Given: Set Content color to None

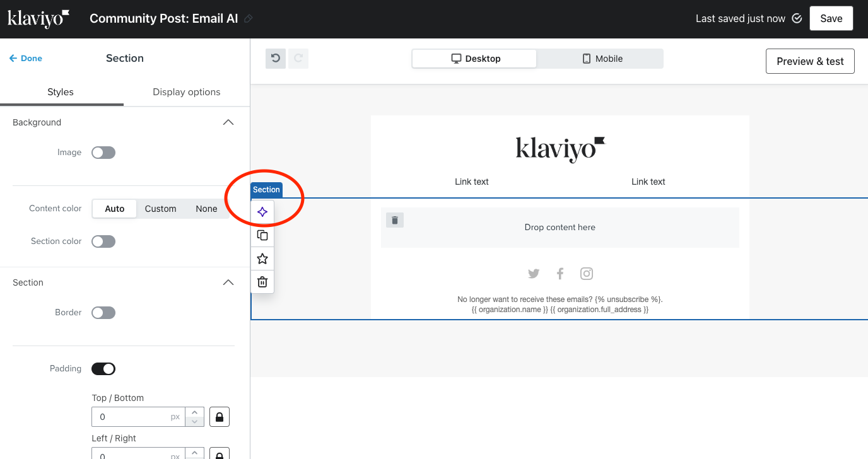Looking at the screenshot, I should click(x=206, y=209).
